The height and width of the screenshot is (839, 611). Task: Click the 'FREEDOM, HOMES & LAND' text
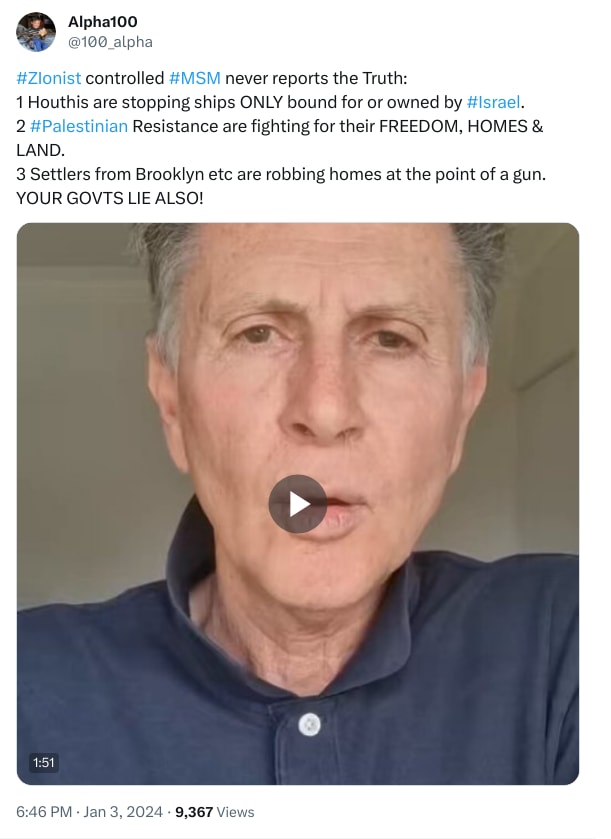point(280,138)
